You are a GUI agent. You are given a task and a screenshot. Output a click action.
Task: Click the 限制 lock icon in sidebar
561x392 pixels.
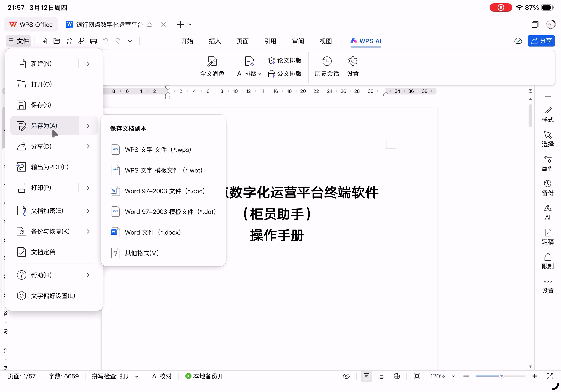click(547, 261)
